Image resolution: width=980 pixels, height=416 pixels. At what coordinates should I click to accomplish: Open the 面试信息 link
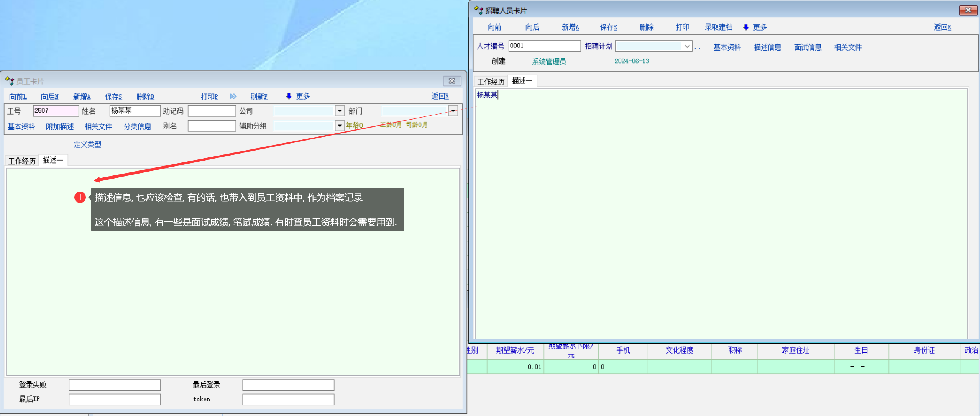808,47
